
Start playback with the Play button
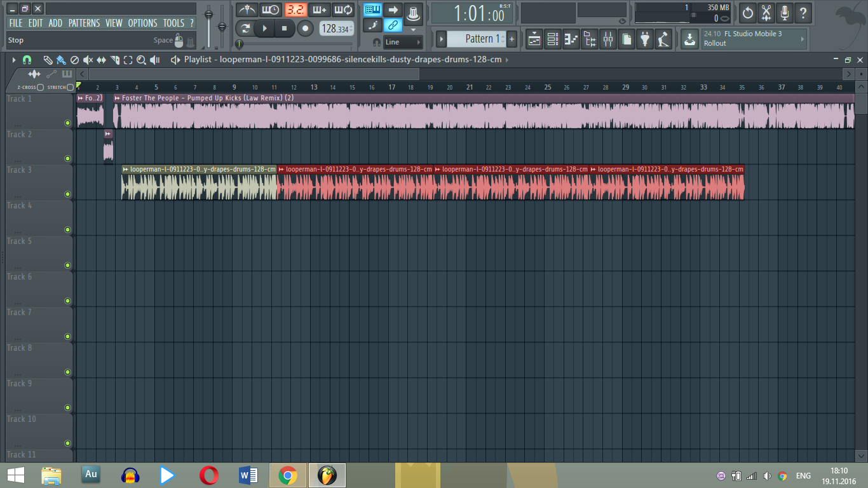coord(265,28)
